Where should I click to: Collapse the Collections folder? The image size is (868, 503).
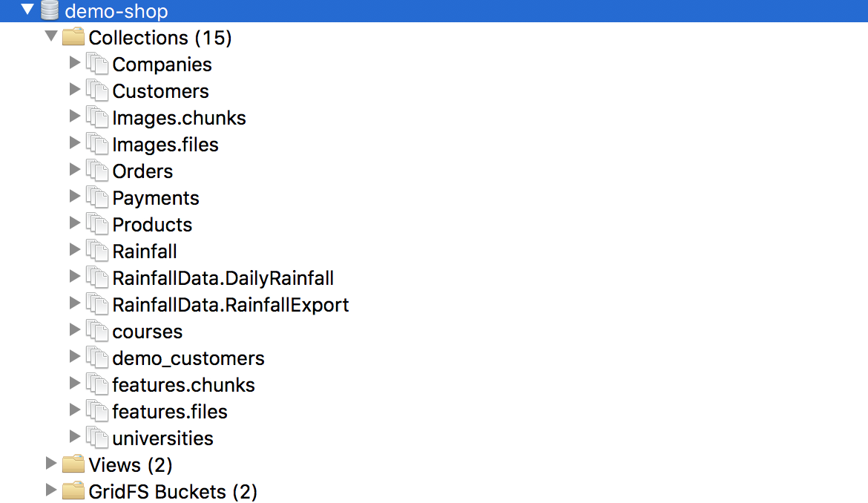(x=50, y=36)
